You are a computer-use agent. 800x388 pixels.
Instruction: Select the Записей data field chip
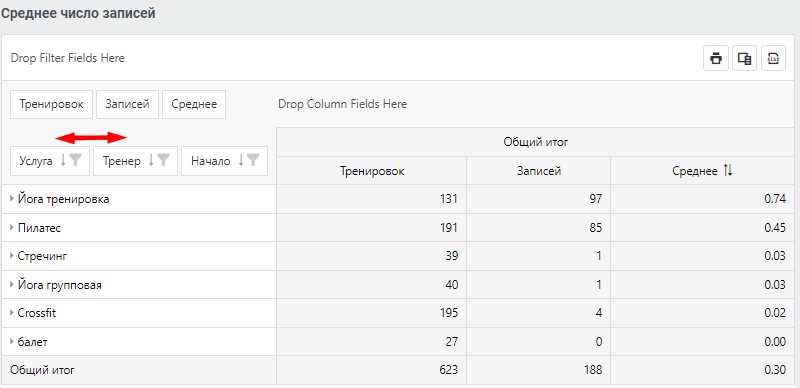pyautogui.click(x=128, y=105)
